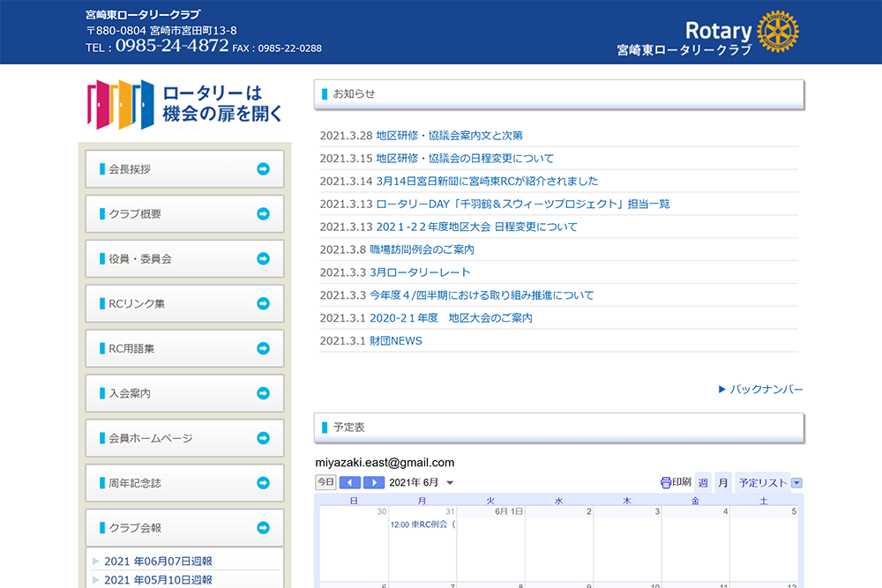Click the arrow icon beside 役員・委員会
Viewport: 882px width, 588px height.
coord(263,258)
